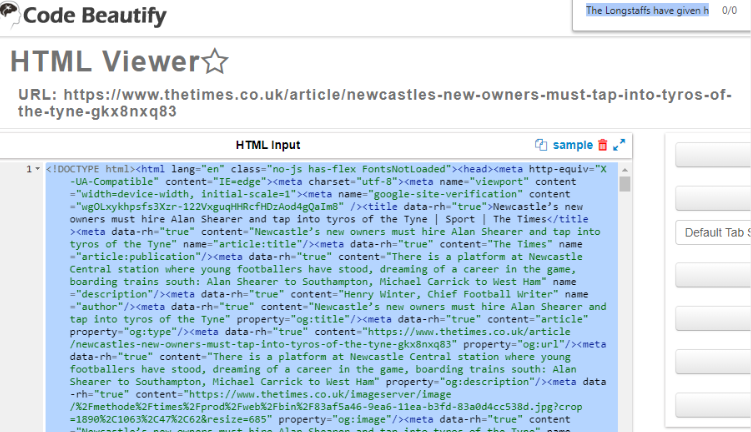Collapse code line 1 fold arrow
751x432 pixels.
[37, 169]
